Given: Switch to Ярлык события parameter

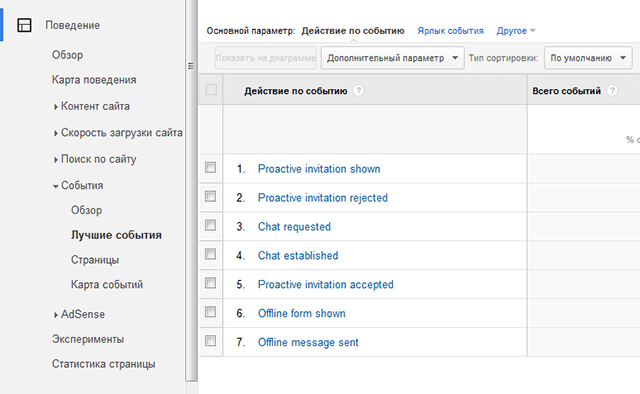Looking at the screenshot, I should tap(450, 31).
